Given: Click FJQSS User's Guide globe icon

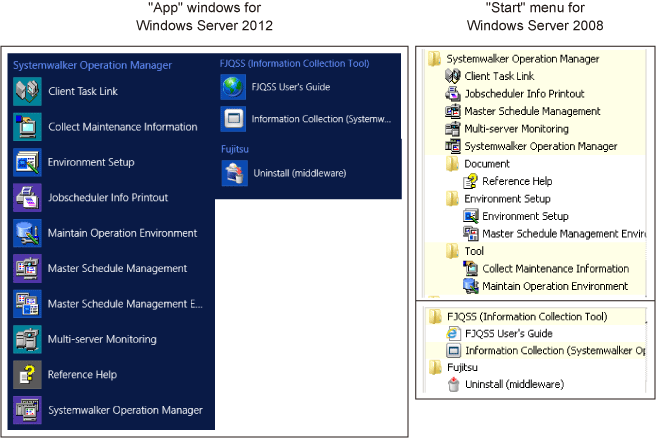Looking at the screenshot, I should [233, 87].
